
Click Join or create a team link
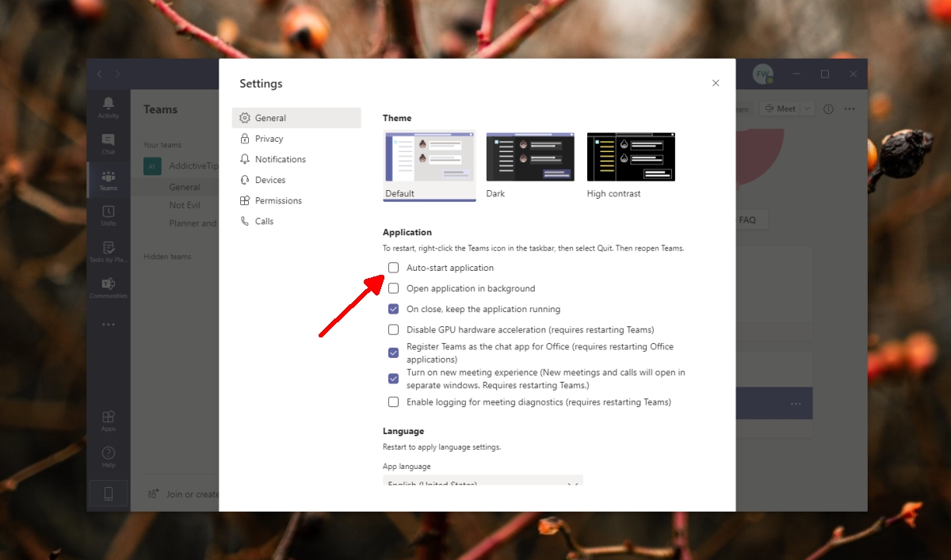[192, 494]
